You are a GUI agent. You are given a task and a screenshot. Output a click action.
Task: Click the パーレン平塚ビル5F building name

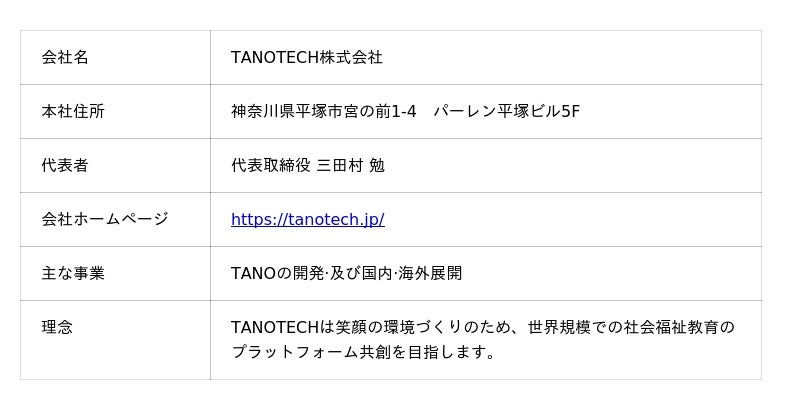[506, 112]
